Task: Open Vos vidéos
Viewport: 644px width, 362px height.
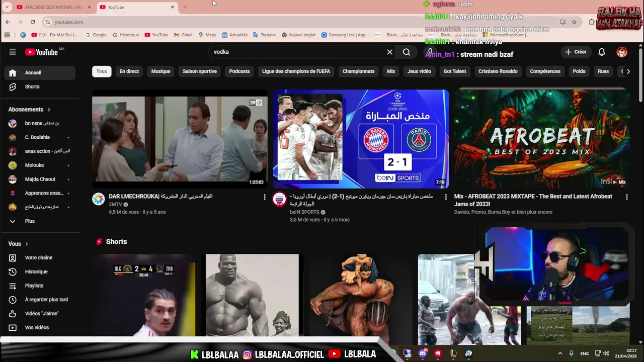Action: (40, 327)
